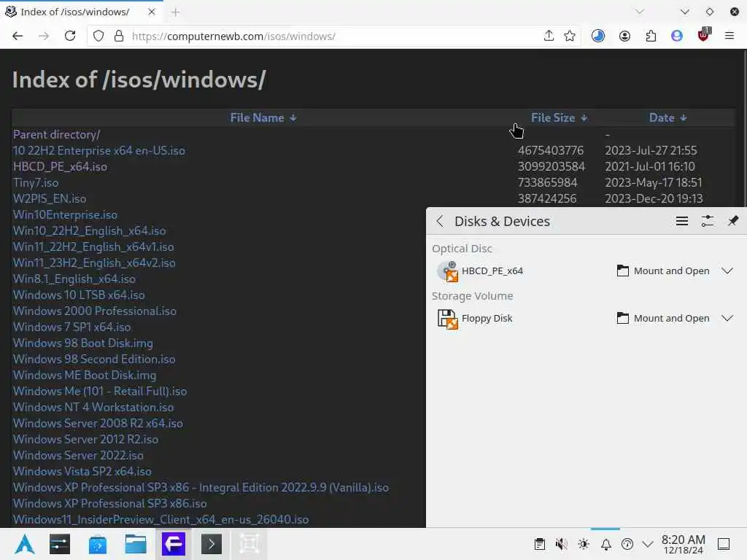Download Windows 98 Boot Disk.img

(x=83, y=343)
